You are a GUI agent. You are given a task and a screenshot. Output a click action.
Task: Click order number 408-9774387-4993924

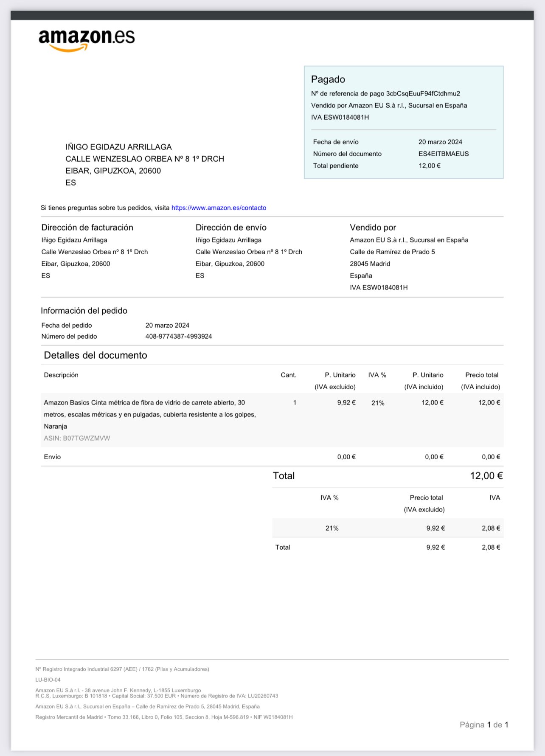coord(179,336)
